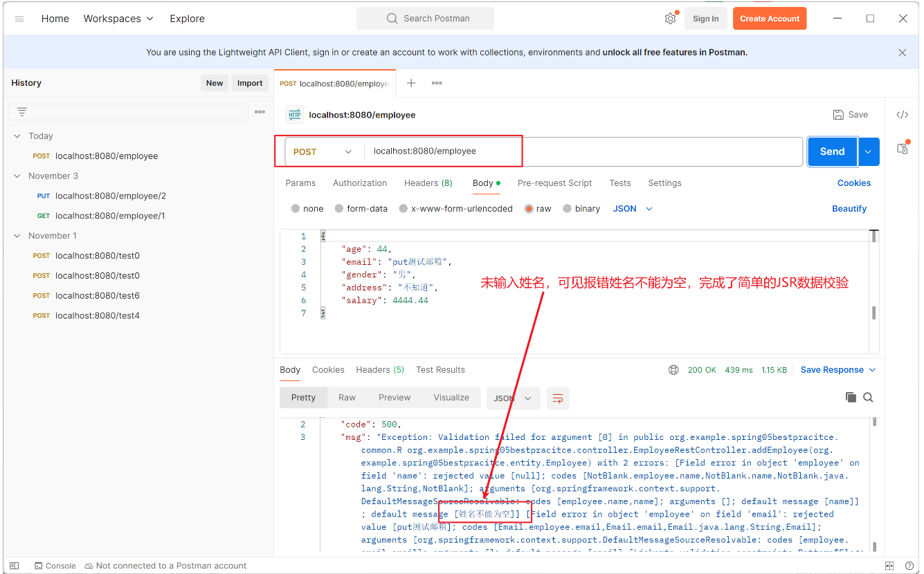
Task: Toggle sidebar icon in the status bar
Action: [15, 566]
